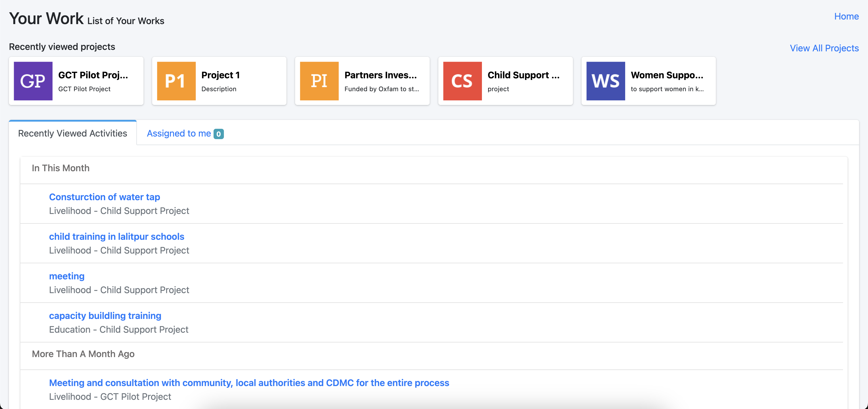Click 'List of Your Works' subtitle
Screen dimensions: 868x409
(126, 21)
